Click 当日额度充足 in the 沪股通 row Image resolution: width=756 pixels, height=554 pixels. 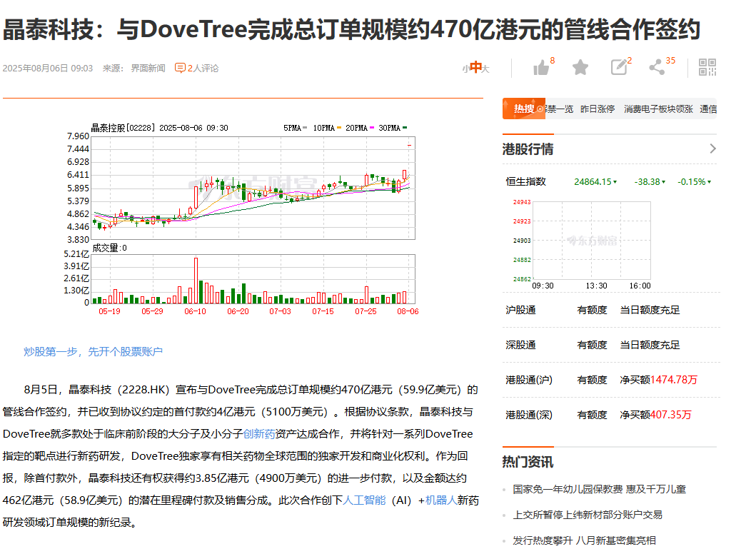point(650,310)
